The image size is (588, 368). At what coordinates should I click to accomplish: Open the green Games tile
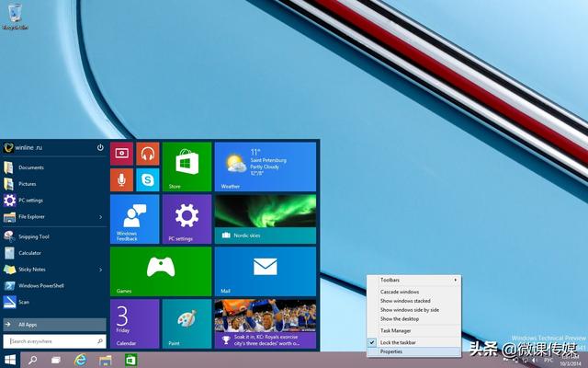161,271
